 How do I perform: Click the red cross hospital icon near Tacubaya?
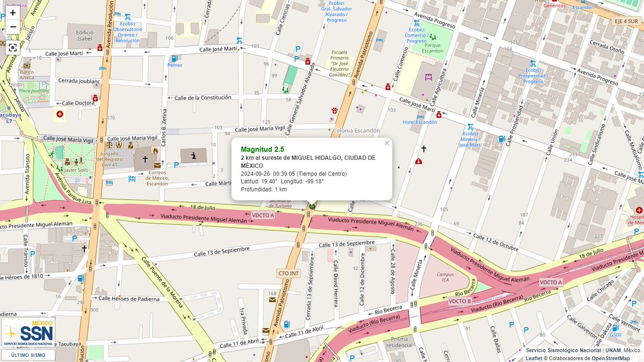pos(60,114)
